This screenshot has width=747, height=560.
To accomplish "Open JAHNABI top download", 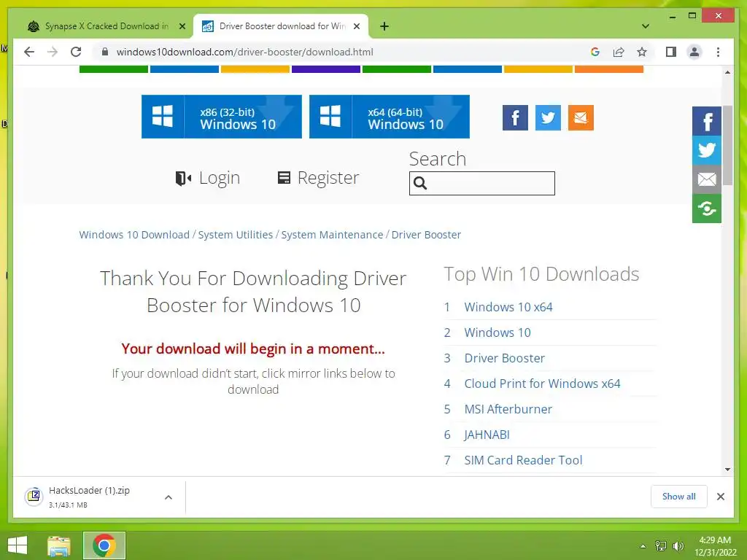I will (x=487, y=435).
